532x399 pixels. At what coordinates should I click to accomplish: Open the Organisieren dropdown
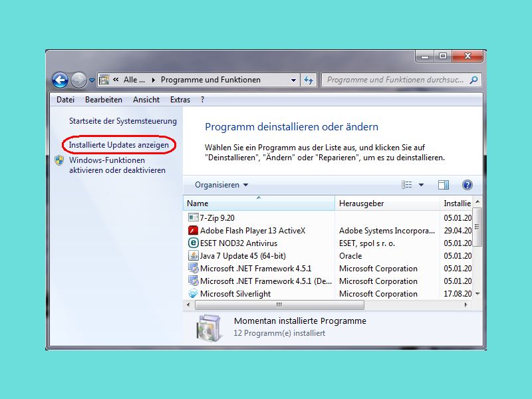[221, 185]
